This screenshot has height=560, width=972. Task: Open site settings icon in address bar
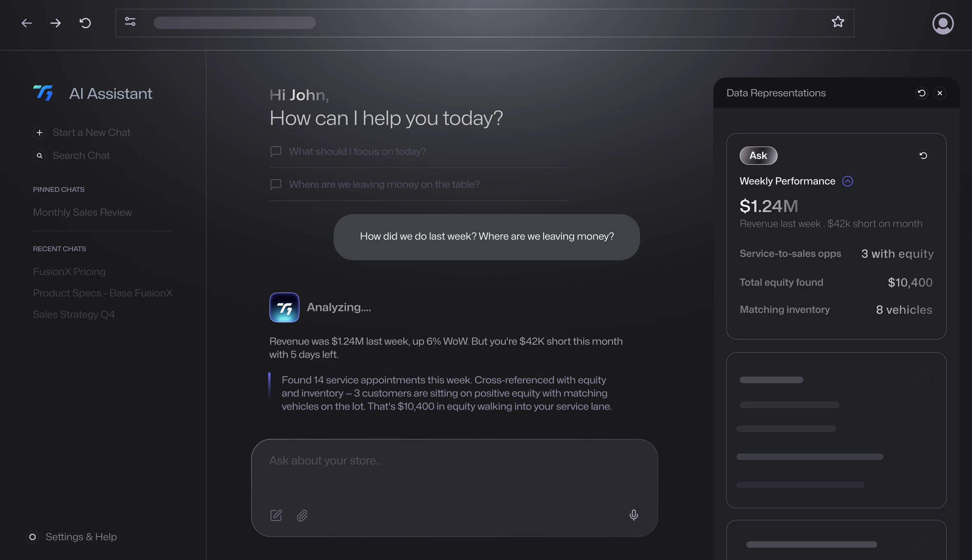tap(130, 21)
